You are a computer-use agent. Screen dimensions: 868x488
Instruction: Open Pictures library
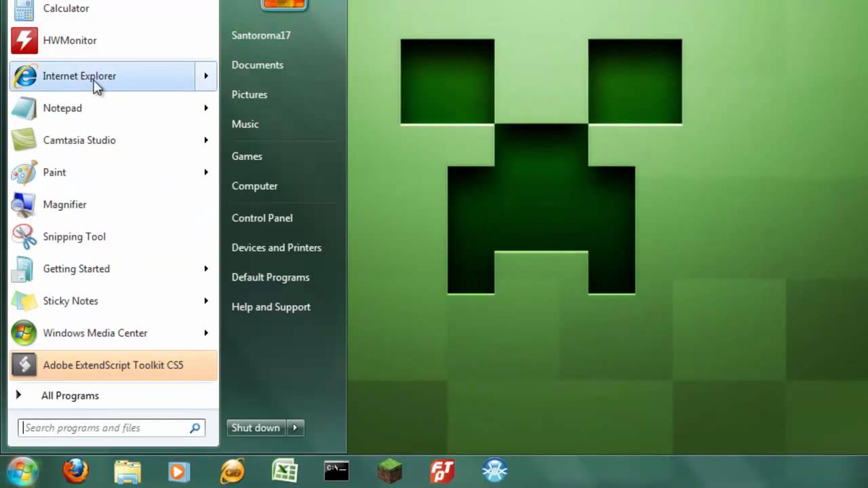(250, 95)
